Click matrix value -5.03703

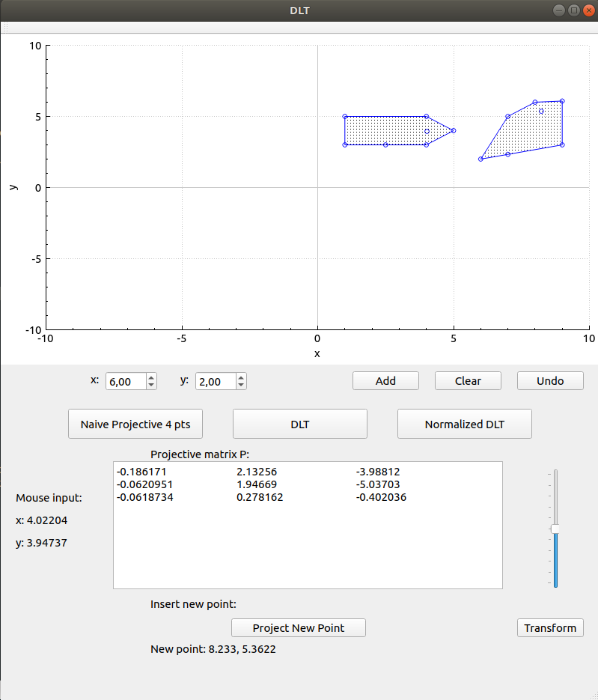[x=378, y=484]
